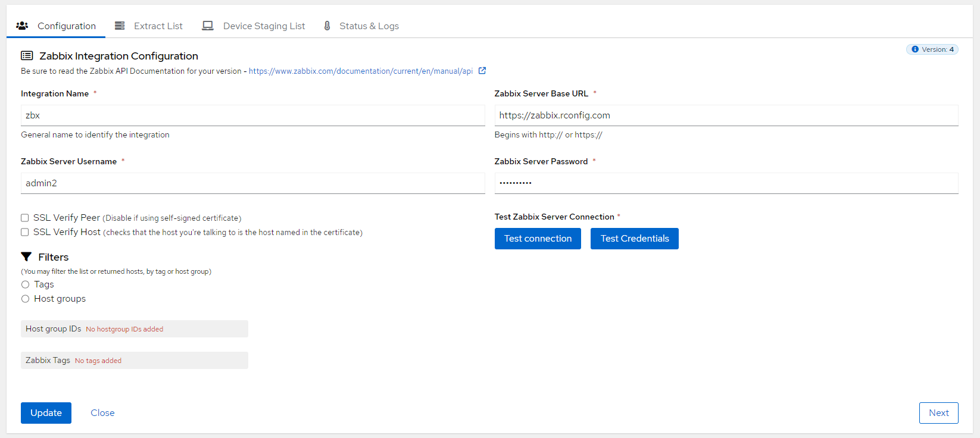Open the Zabbix API documentation link
Screen dimensions: 980x438
point(361,71)
